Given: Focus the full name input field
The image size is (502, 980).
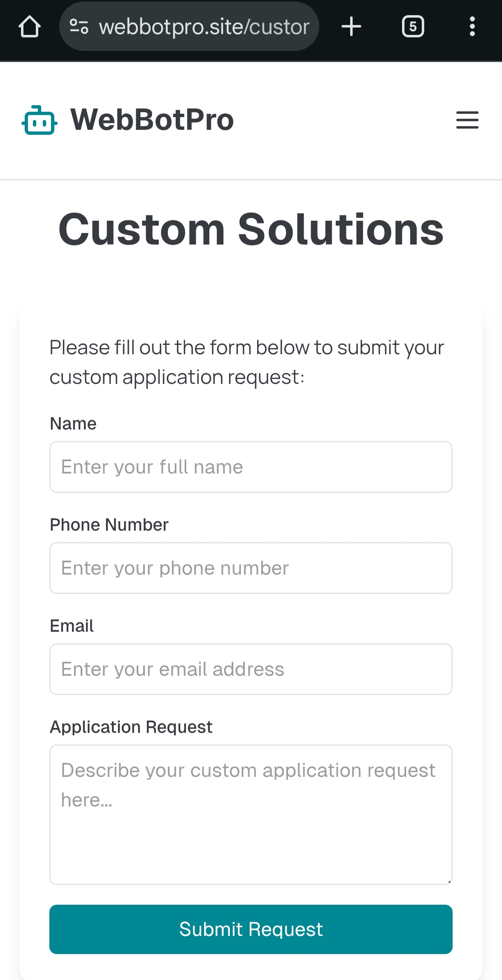Looking at the screenshot, I should pyautogui.click(x=251, y=467).
